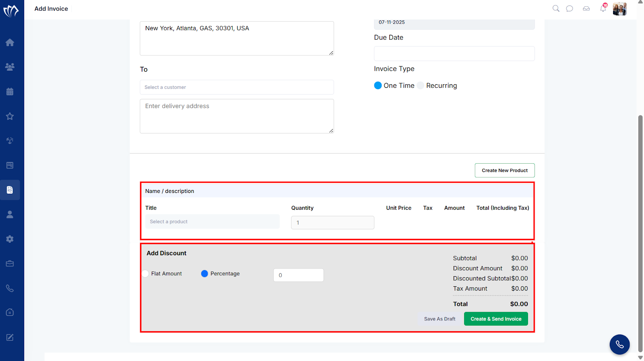Click the Unit Price column header

398,208
